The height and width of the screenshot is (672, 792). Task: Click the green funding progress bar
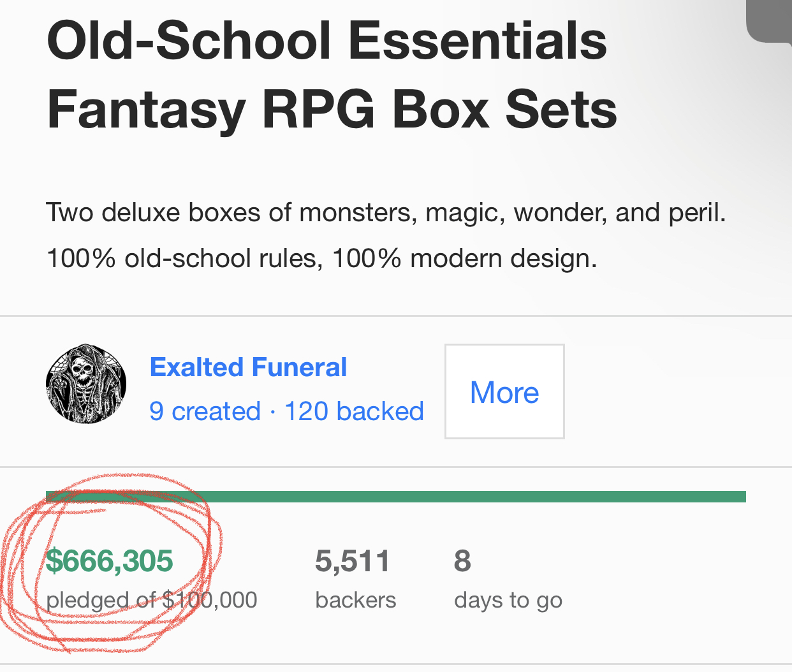point(395,497)
